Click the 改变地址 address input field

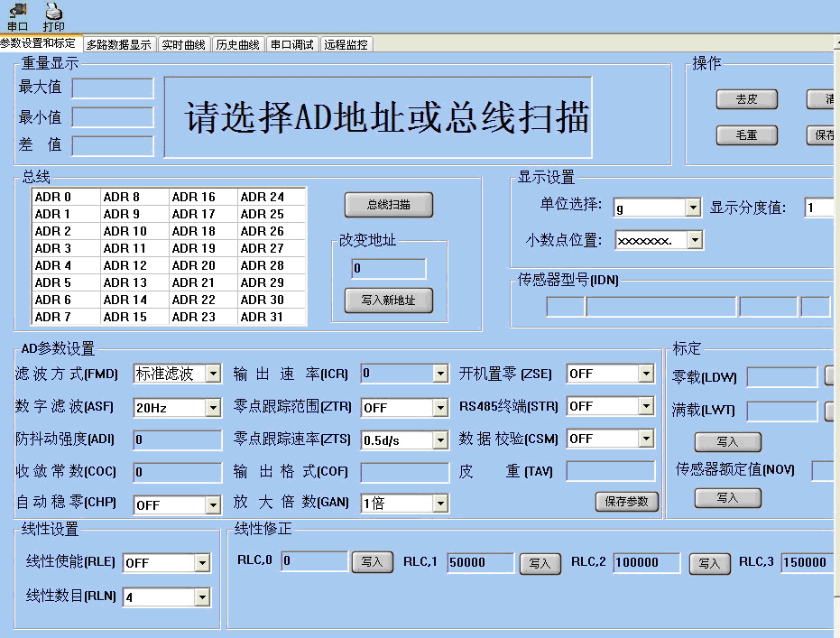[x=389, y=268]
